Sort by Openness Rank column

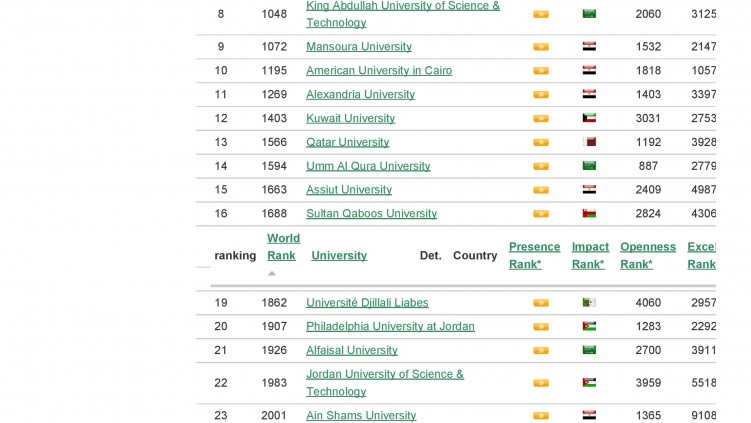click(648, 256)
